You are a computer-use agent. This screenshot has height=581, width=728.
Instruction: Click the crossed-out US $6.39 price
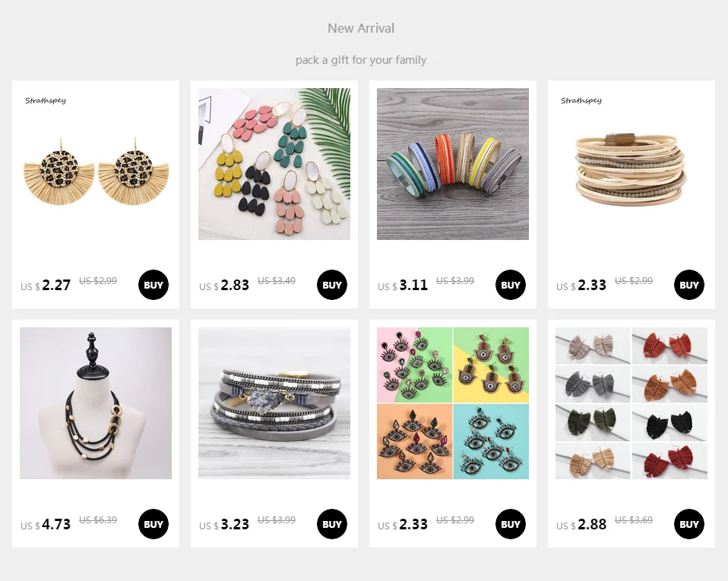(98, 519)
